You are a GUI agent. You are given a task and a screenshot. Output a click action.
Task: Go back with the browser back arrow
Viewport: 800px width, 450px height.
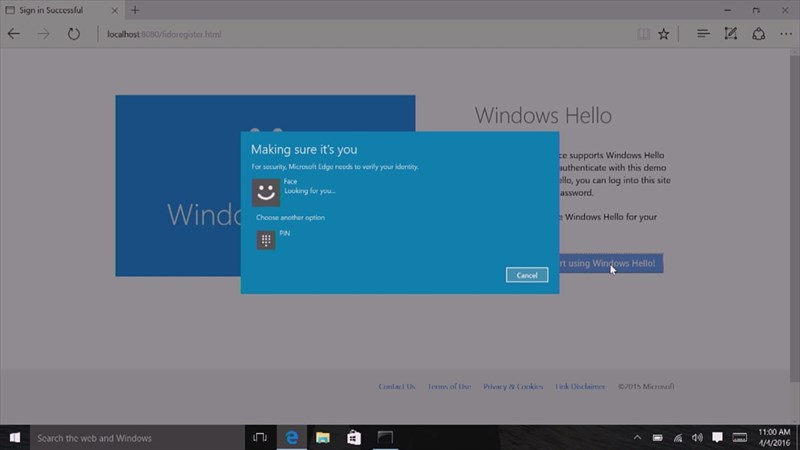point(14,34)
